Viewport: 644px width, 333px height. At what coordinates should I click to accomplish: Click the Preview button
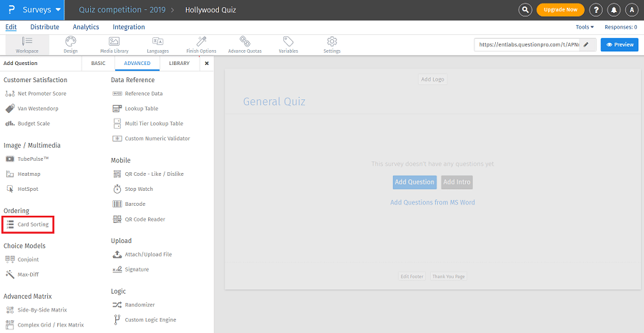pos(620,45)
